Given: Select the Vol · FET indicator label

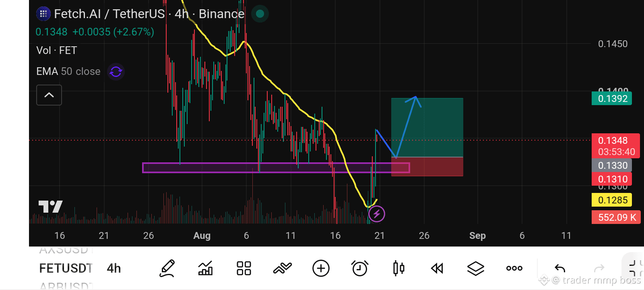Looking at the screenshot, I should click(56, 50).
